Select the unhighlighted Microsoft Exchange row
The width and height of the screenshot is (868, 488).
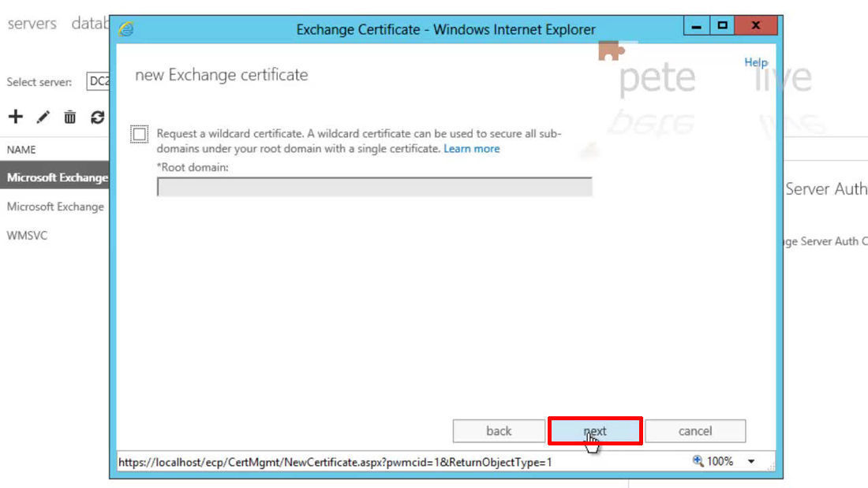(54, 207)
